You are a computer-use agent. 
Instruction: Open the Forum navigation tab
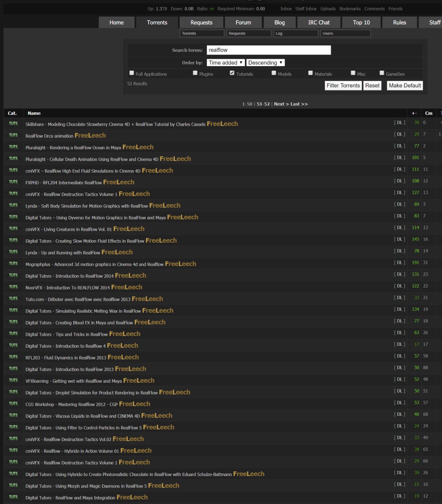tap(243, 22)
